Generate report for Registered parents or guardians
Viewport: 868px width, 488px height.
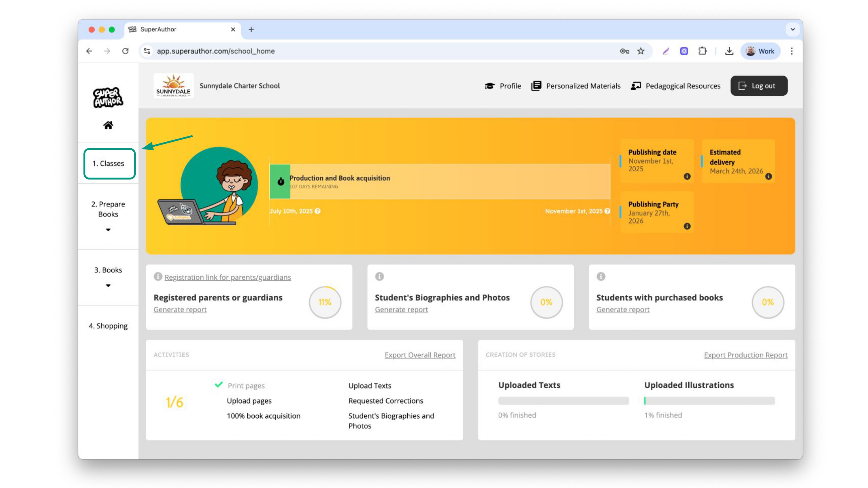180,310
